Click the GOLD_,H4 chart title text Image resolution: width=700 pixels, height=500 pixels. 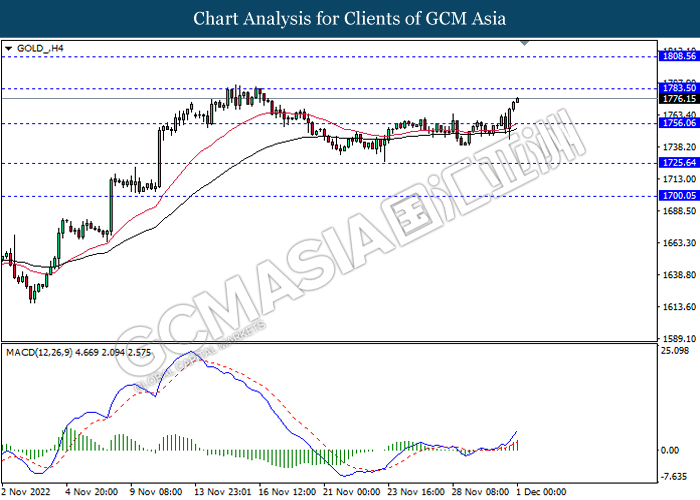point(40,48)
